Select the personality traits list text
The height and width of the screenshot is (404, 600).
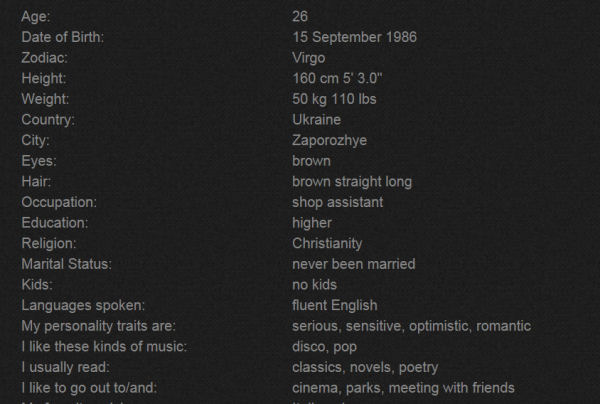(411, 326)
